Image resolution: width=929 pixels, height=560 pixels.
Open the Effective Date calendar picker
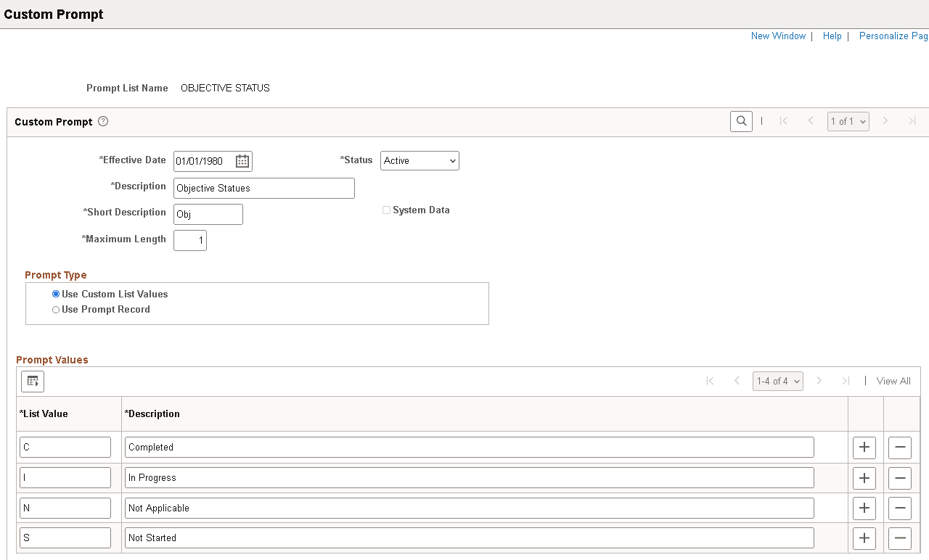(x=242, y=161)
